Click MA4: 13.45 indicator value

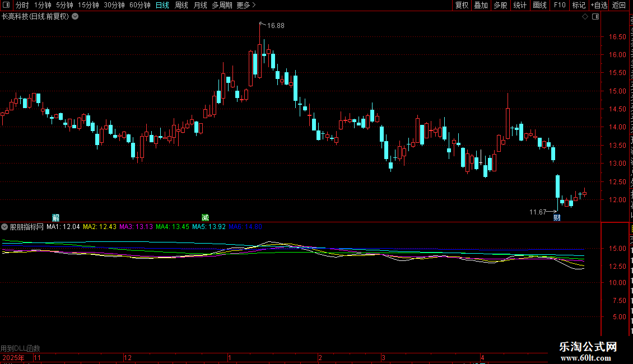click(173, 227)
